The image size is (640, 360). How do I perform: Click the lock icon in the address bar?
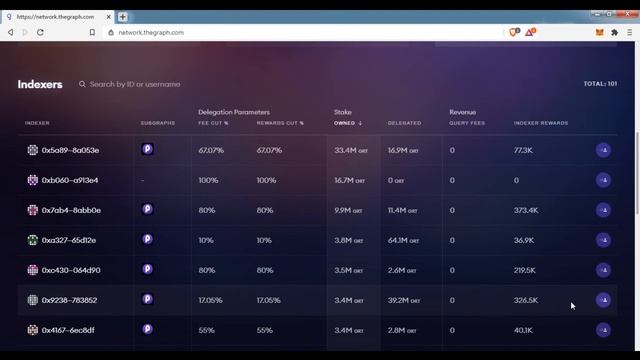click(x=111, y=32)
